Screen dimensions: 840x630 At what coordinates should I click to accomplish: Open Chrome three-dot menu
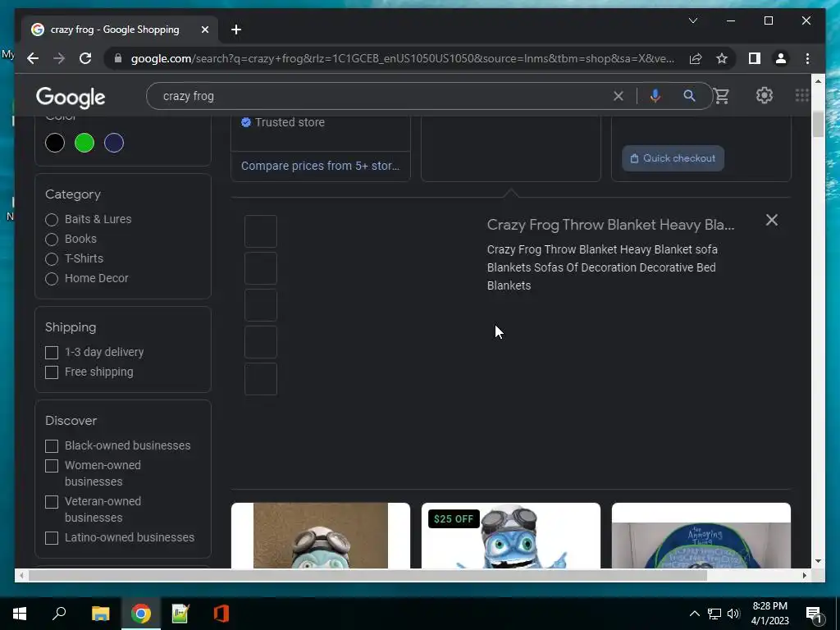point(807,58)
